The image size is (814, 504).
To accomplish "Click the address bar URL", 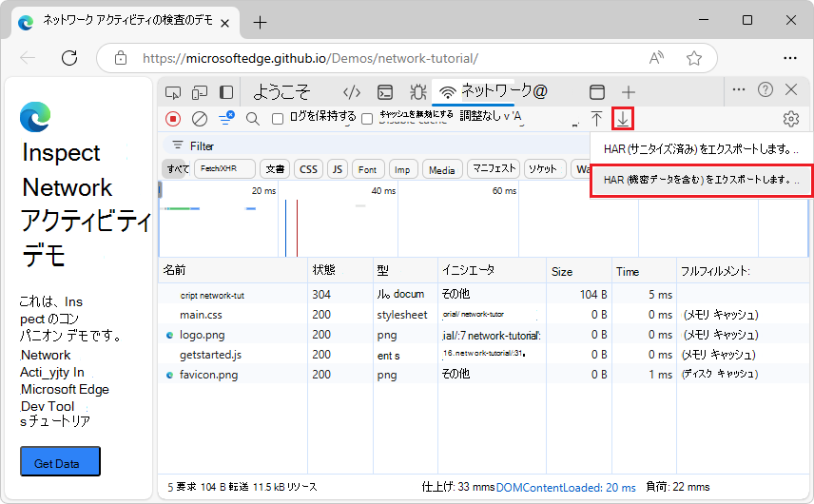I will [x=310, y=58].
